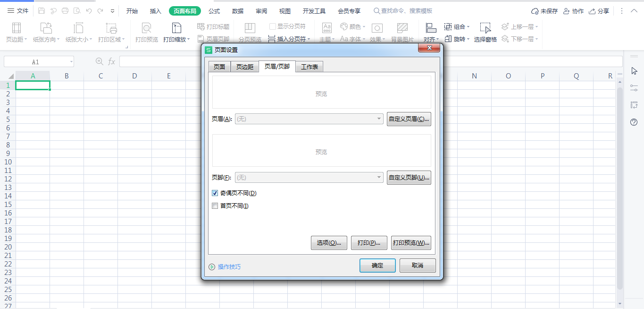Screen dimensions: 644x309
Task: Click the 纸张方向 orientation icon
Action: pyautogui.click(x=46, y=28)
